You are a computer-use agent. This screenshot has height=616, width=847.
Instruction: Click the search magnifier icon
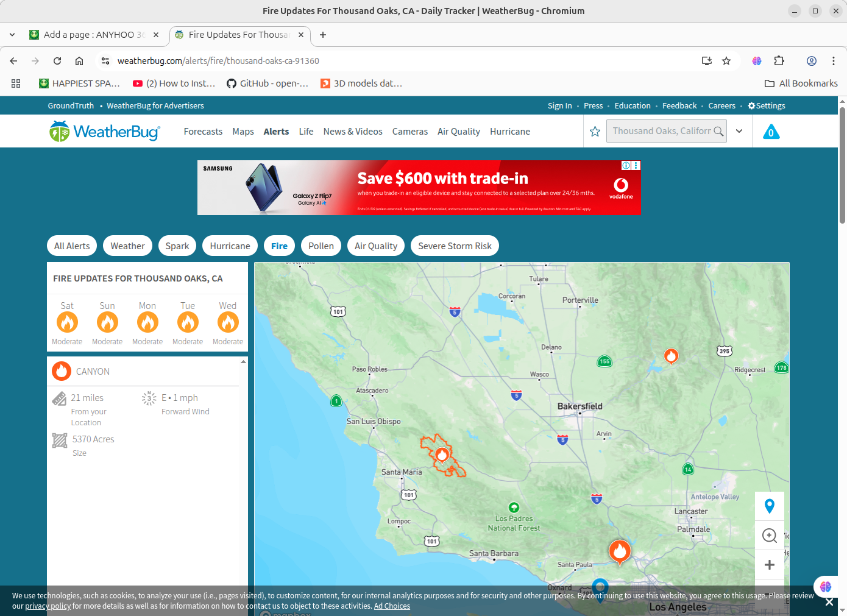pos(718,132)
